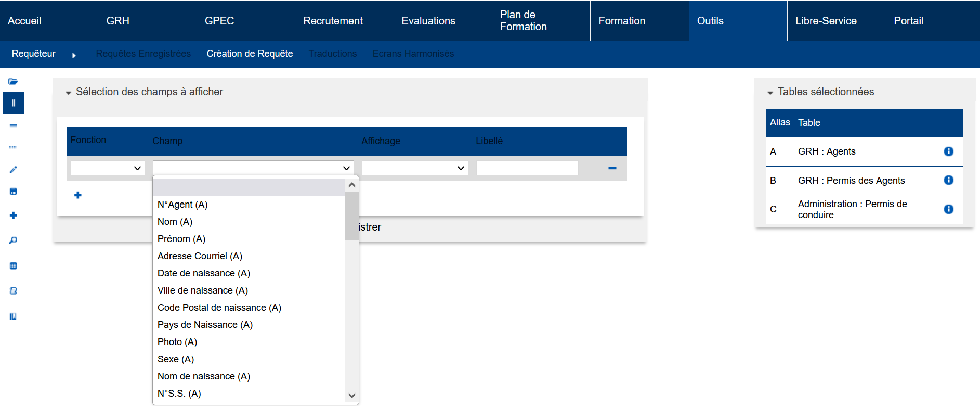Viewport: 980px width, 406px height.
Task: Click the pencil edit icon in sidebar
Action: [14, 170]
